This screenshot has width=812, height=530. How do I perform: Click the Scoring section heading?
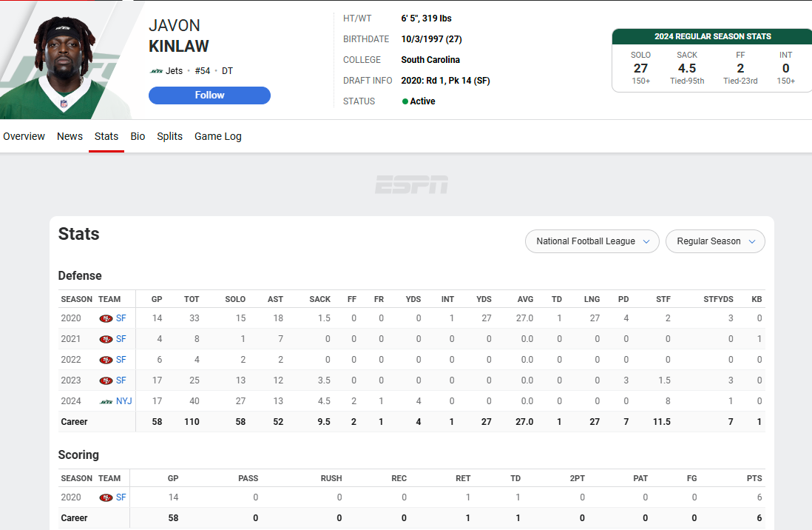(x=78, y=454)
